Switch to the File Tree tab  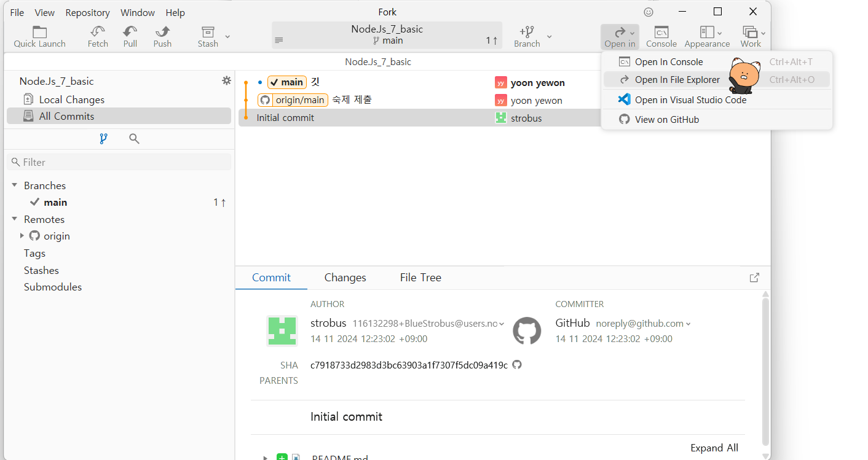tap(420, 278)
